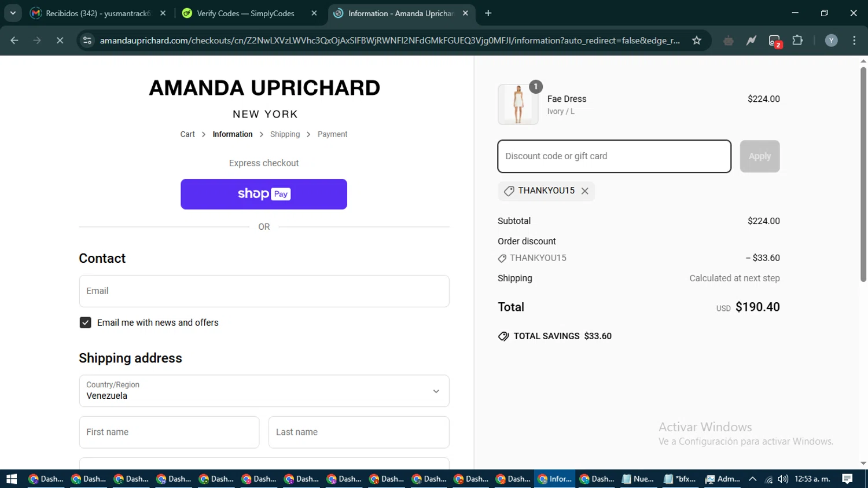Open the Country/Region dropdown
The image size is (868, 488).
[x=264, y=391]
